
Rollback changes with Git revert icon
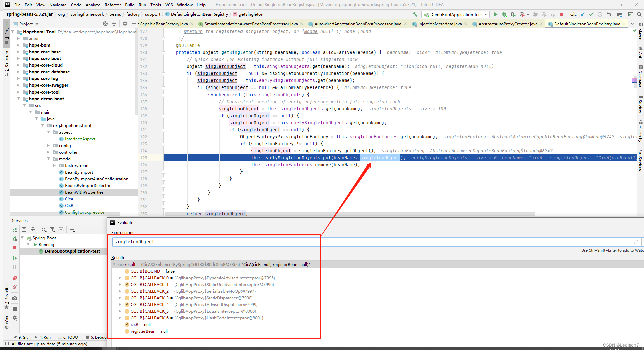(x=609, y=14)
